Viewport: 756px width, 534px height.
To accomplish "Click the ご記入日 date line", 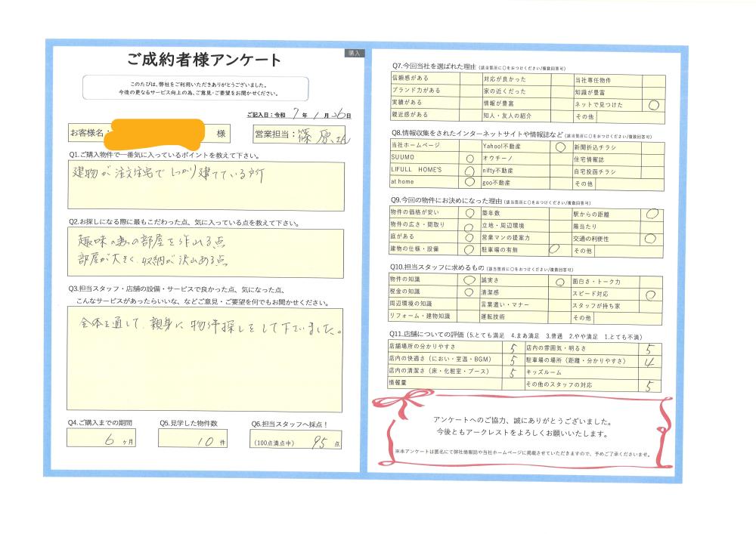I will coord(299,115).
